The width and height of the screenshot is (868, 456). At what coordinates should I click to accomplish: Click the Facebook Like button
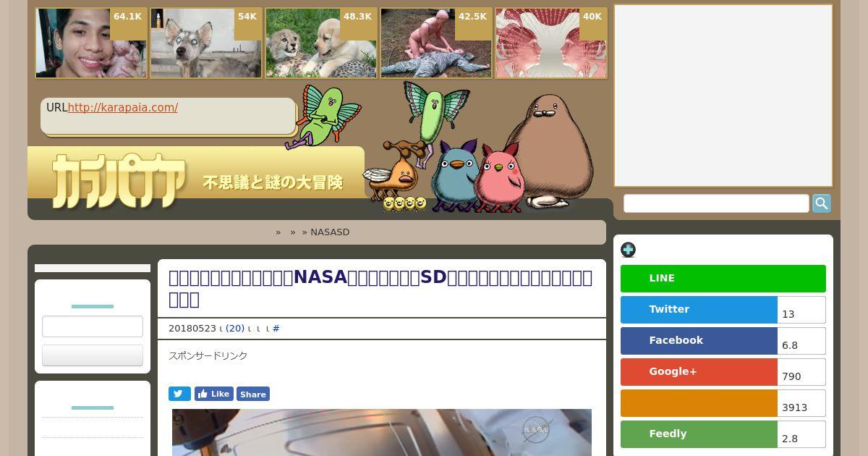point(213,394)
